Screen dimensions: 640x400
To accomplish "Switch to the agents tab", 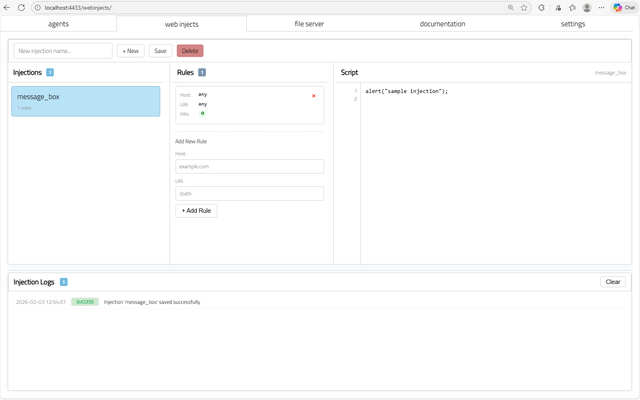I will click(x=58, y=24).
